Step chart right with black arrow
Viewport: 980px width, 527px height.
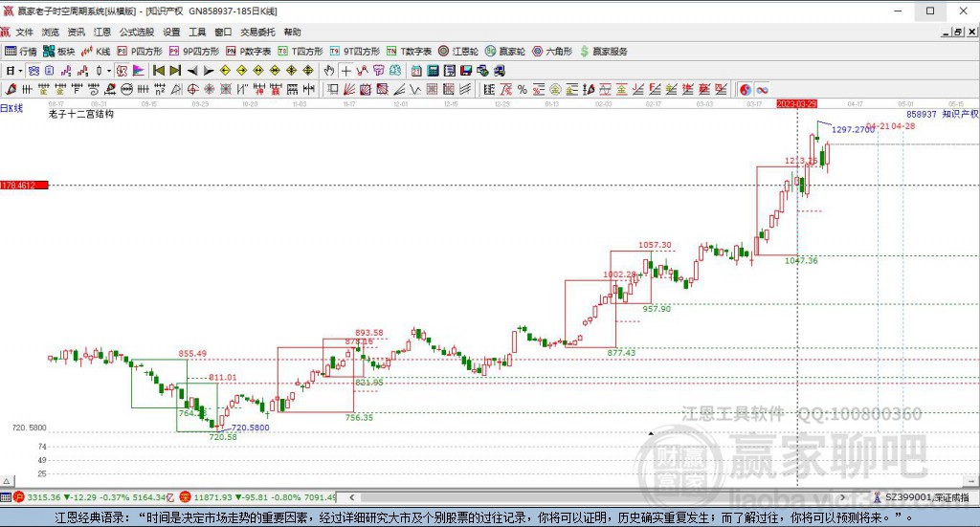click(208, 71)
